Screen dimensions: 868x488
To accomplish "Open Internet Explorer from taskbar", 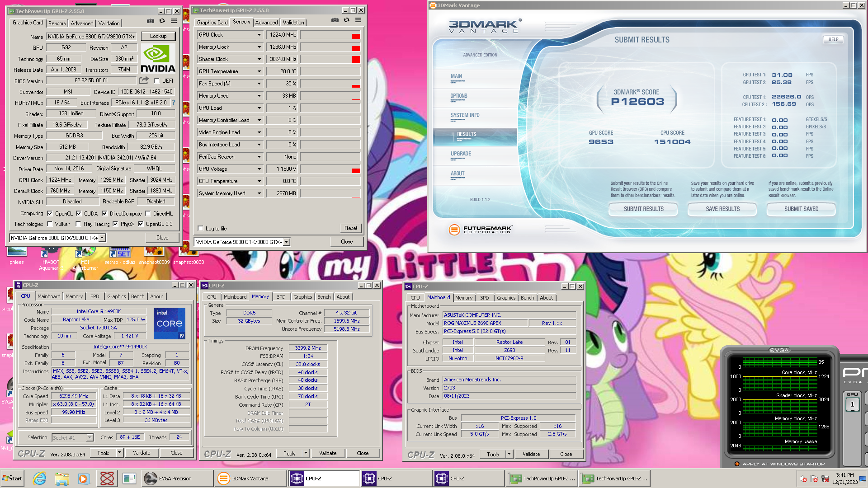I will coord(40,479).
